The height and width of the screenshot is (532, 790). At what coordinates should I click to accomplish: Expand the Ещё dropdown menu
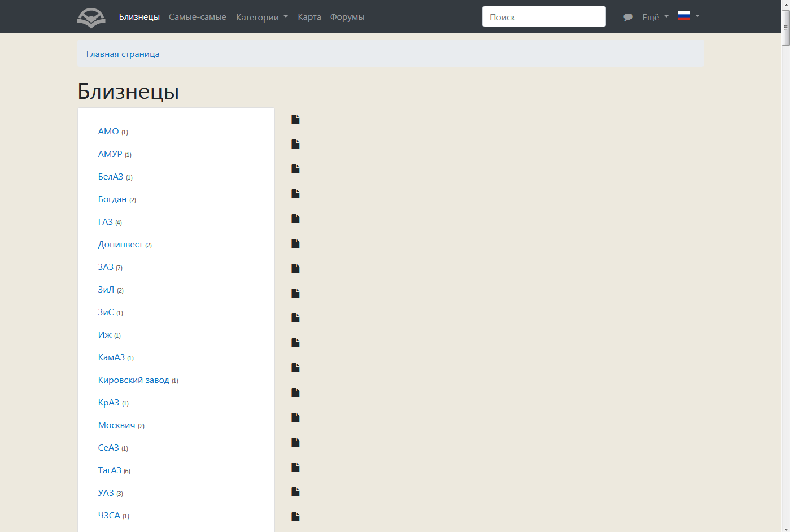655,17
